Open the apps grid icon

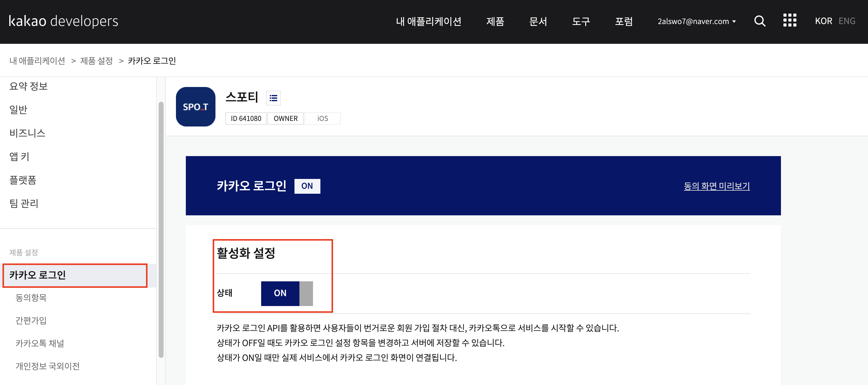[x=790, y=21]
